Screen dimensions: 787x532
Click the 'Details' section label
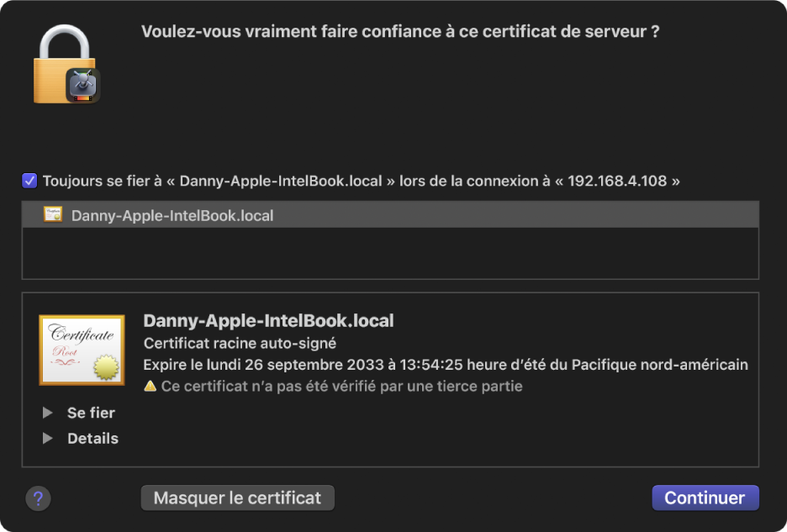tap(93, 438)
